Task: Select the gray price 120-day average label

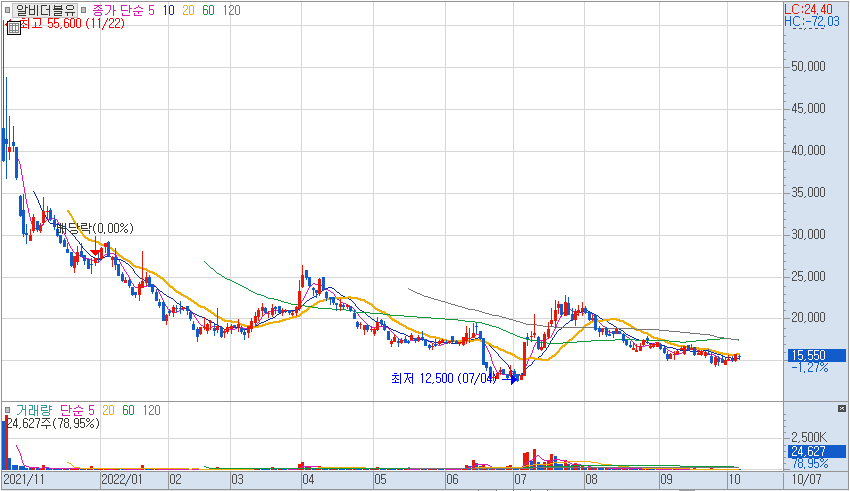Action: [231, 10]
